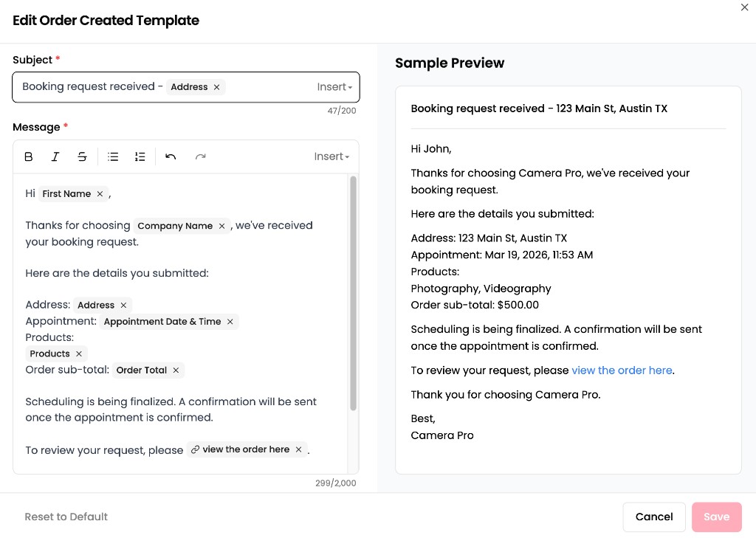This screenshot has width=756, height=538.
Task: Insert a numbered list
Action: click(140, 156)
